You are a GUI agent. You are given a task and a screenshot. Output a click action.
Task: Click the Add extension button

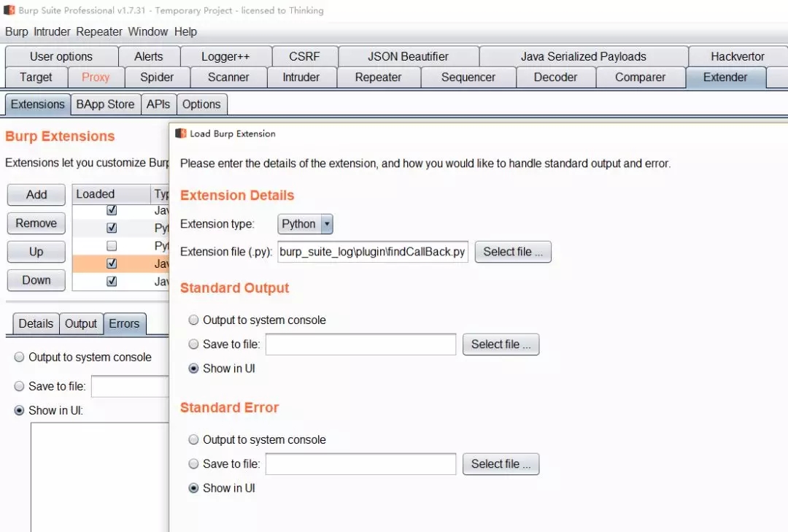[x=36, y=195]
